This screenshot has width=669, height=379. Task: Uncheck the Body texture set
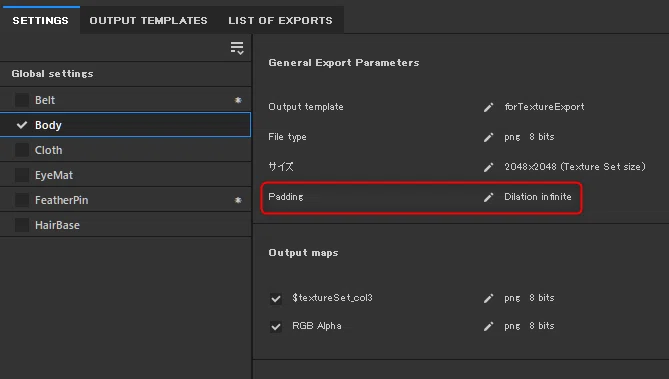pos(21,125)
